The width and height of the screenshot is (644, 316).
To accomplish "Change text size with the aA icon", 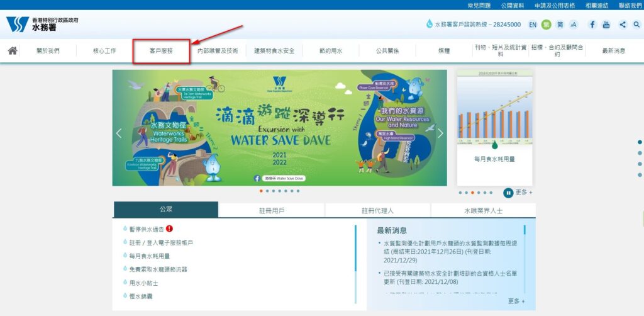I will [x=574, y=25].
